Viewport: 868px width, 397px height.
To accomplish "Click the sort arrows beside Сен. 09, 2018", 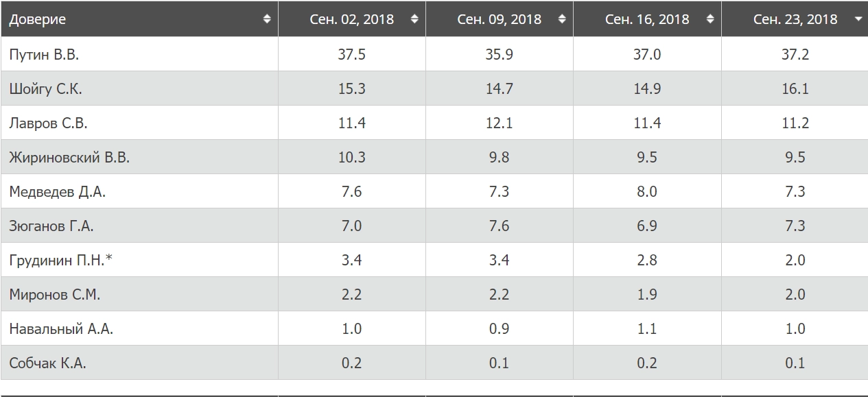I will [562, 19].
